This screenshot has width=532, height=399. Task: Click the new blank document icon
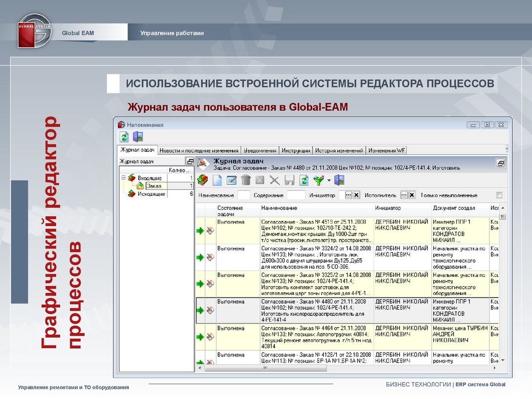pos(217,181)
